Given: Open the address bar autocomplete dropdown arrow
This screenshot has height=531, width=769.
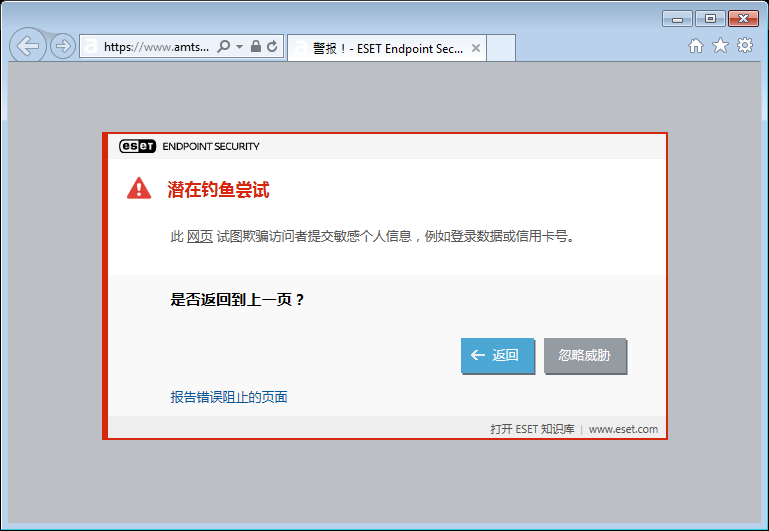Looking at the screenshot, I should pos(239,47).
